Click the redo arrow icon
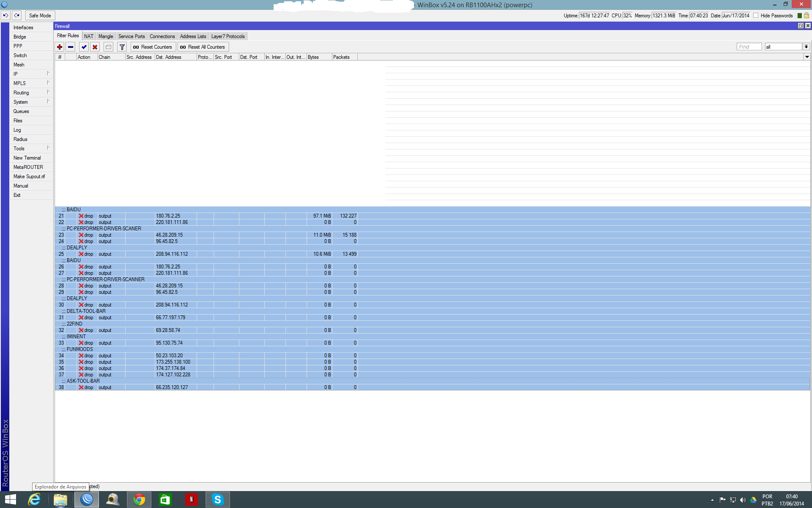This screenshot has height=508, width=812. pyautogui.click(x=17, y=15)
